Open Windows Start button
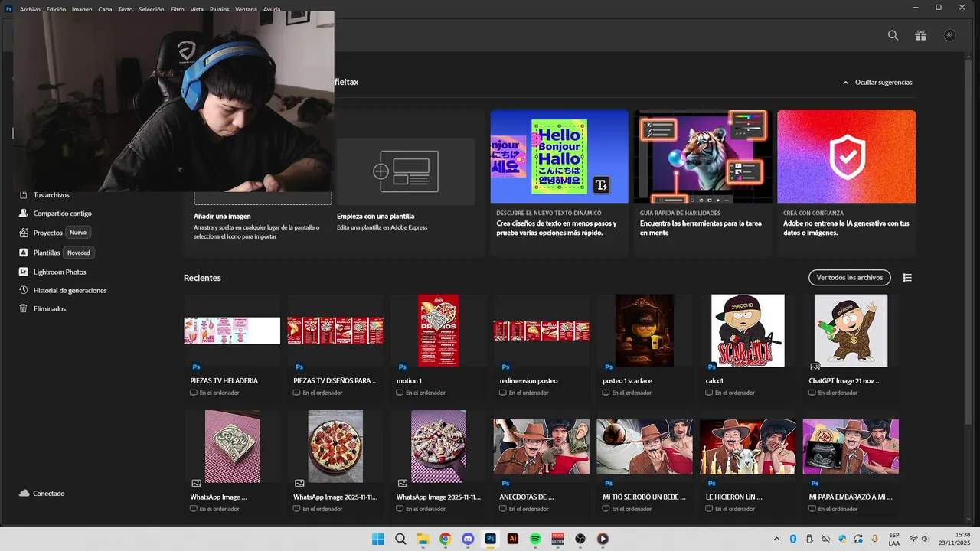 tap(378, 539)
